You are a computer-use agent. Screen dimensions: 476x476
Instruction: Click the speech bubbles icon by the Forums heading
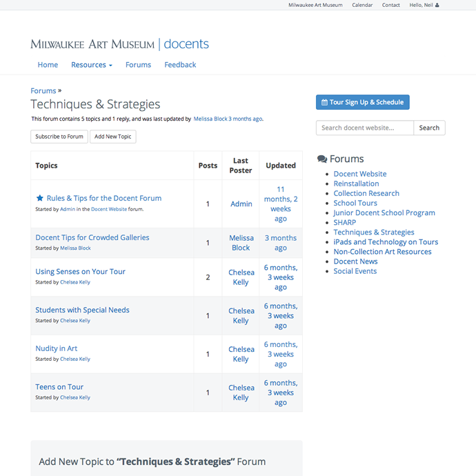[x=322, y=159]
